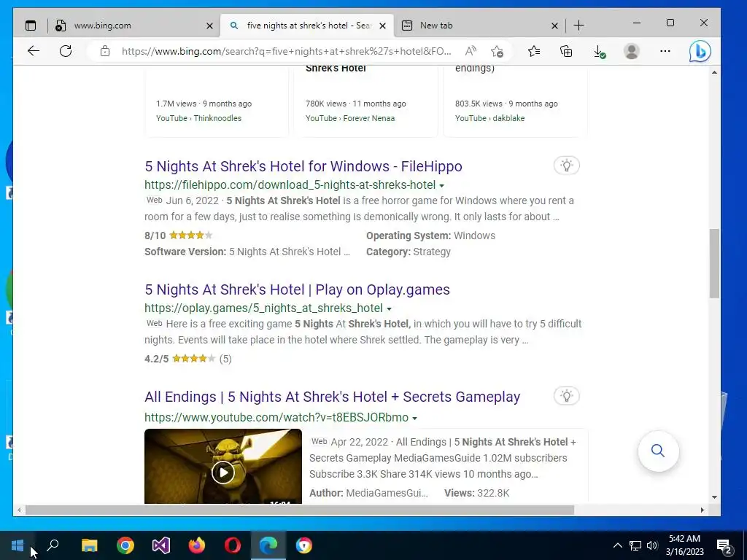Open the Downloads icon
The height and width of the screenshot is (560, 747).
tap(600, 52)
